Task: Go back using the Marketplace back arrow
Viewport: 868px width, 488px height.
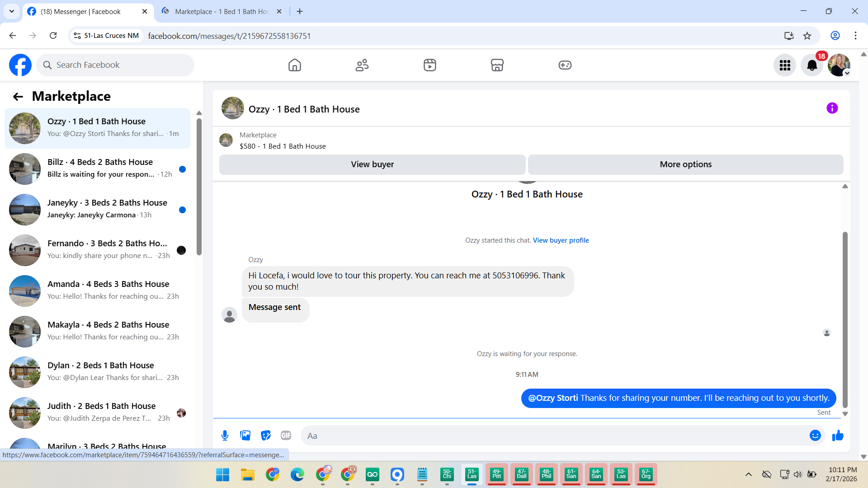Action: (18, 96)
